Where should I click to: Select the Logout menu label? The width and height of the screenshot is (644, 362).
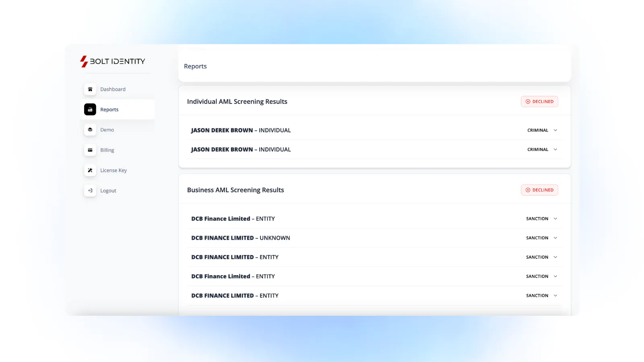tap(108, 191)
